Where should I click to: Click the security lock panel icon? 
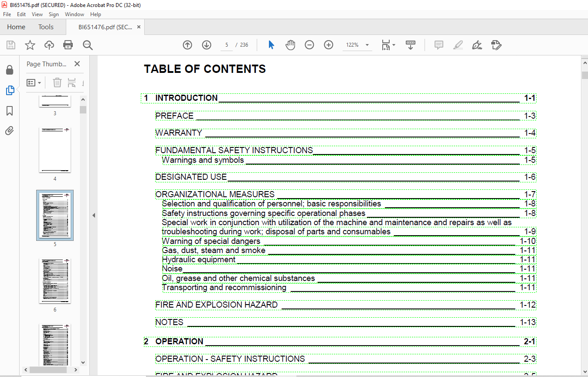(10, 70)
